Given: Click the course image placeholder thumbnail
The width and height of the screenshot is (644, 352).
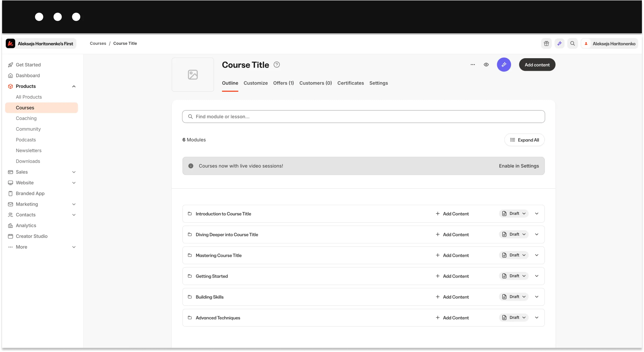Looking at the screenshot, I should pyautogui.click(x=193, y=75).
